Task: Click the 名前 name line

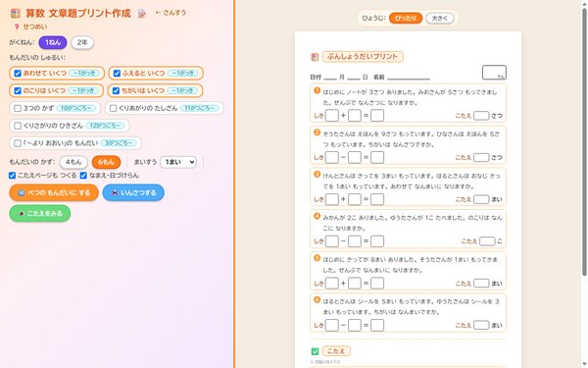Action: click(409, 77)
